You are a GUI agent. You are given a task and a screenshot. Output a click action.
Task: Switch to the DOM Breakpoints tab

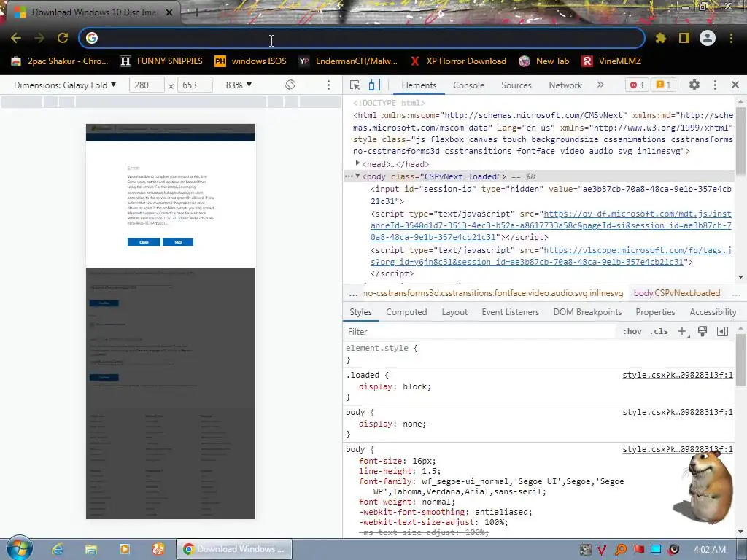(x=587, y=312)
